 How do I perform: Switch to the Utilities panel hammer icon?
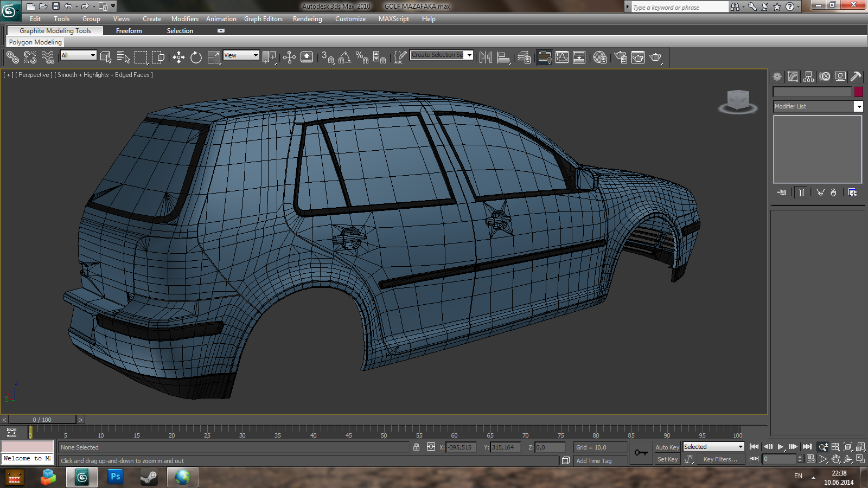tap(856, 76)
